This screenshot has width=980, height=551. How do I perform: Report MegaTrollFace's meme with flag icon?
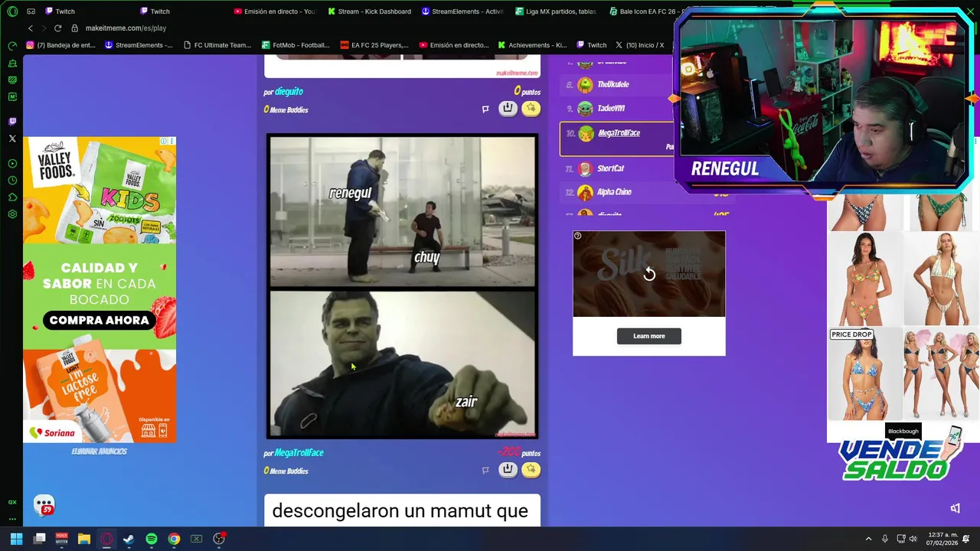[x=485, y=471]
